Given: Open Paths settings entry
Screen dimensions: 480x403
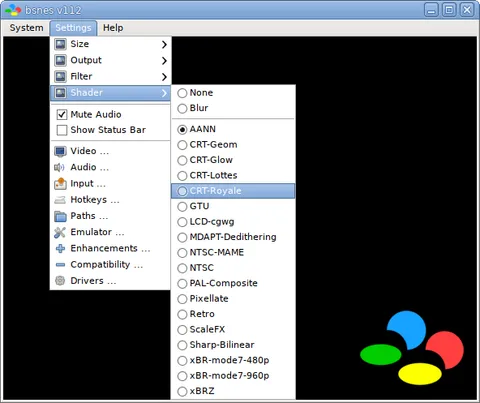Looking at the screenshot, I should 110,216.
